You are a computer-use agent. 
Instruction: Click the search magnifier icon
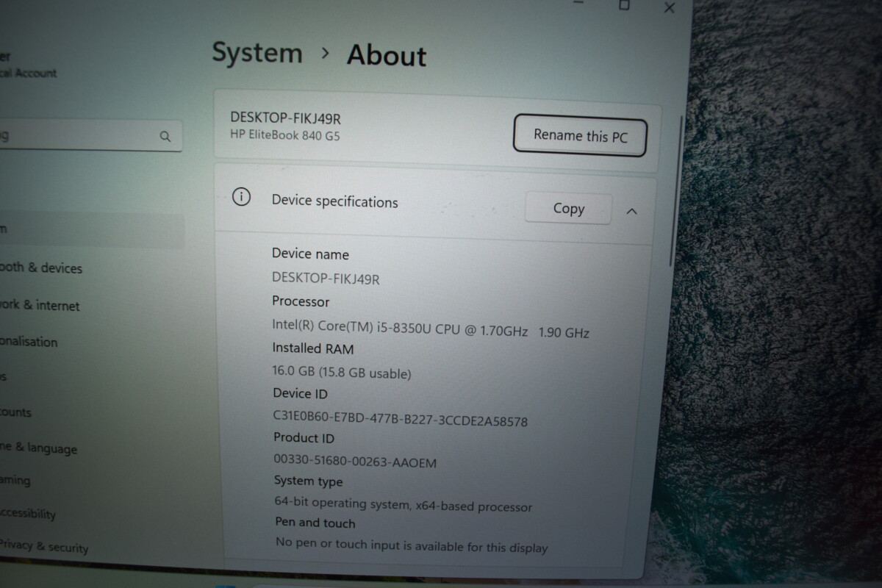click(165, 137)
